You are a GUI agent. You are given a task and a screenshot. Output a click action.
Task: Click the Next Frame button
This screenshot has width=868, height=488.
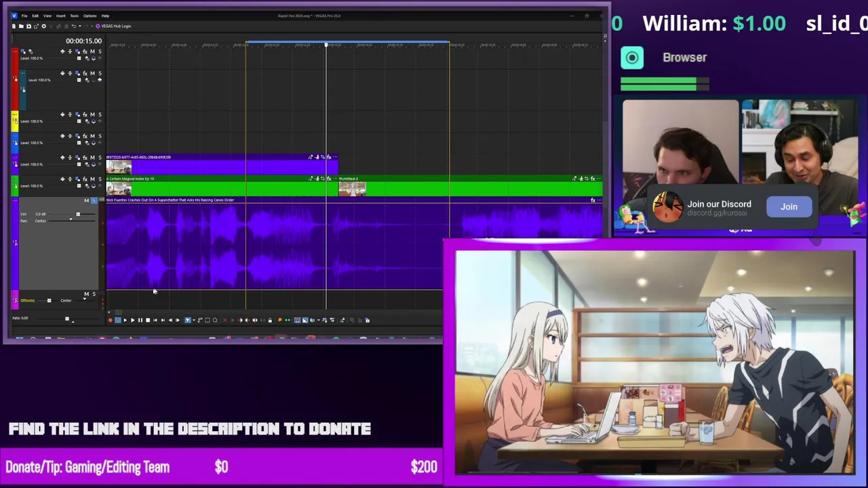(x=178, y=320)
